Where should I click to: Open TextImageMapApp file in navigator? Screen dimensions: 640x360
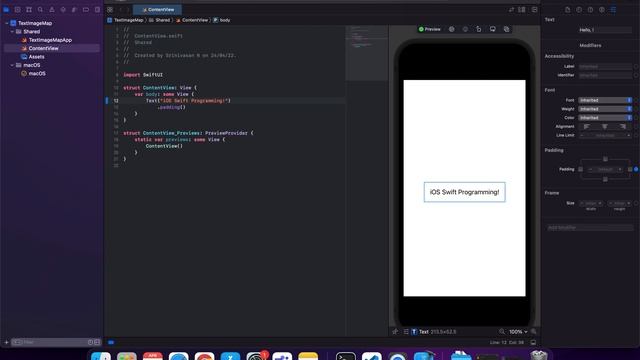click(x=50, y=40)
